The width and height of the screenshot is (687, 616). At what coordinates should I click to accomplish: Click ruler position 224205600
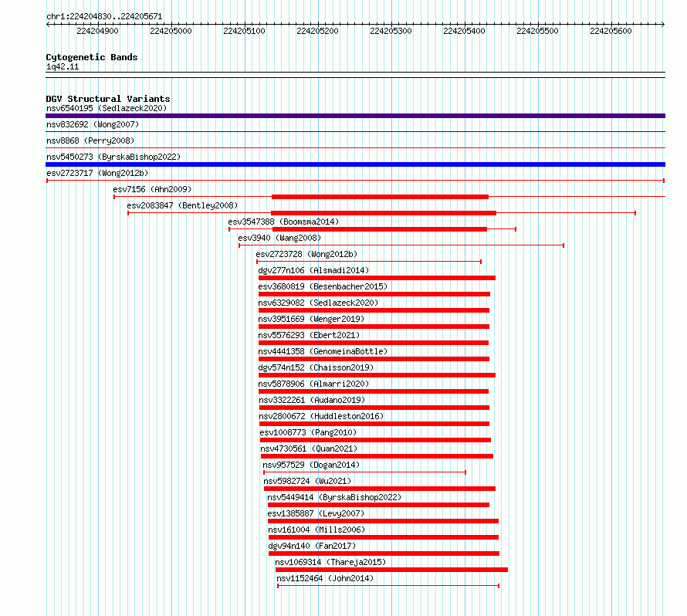[611, 31]
